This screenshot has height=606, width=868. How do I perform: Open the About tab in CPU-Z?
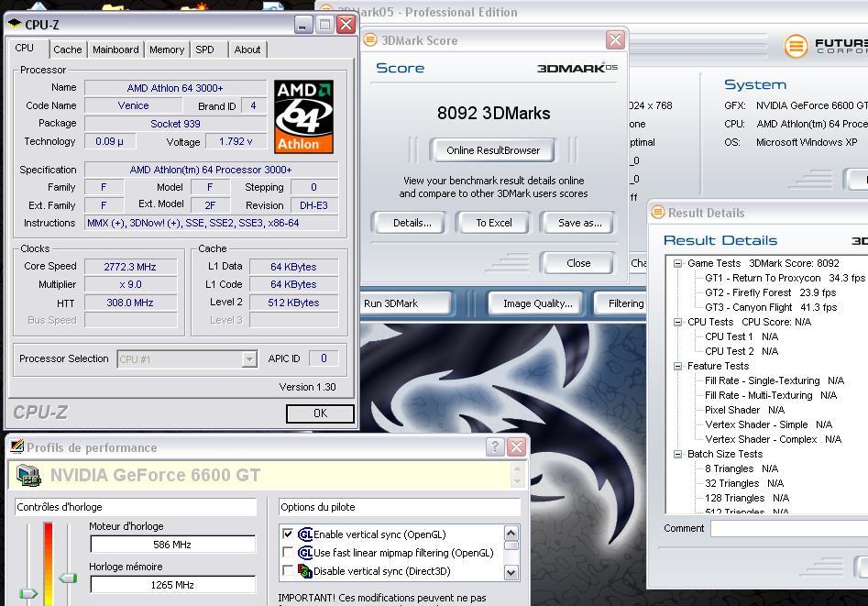[247, 50]
